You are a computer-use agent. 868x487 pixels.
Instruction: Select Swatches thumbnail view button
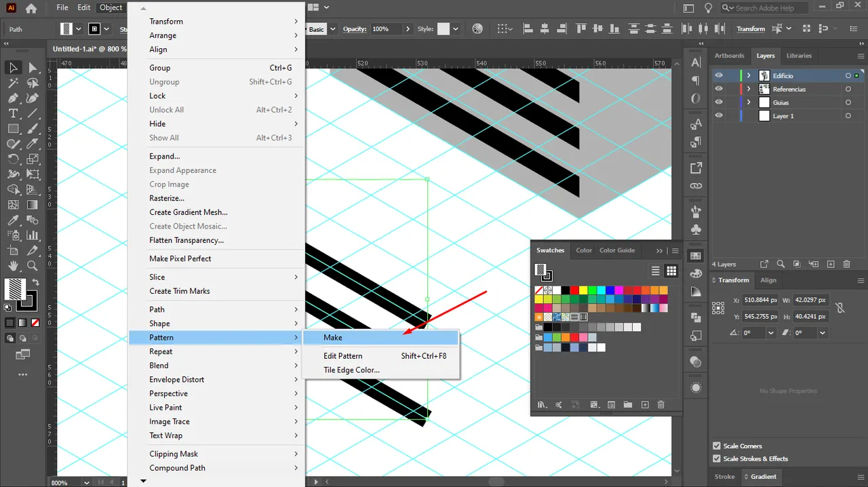671,271
